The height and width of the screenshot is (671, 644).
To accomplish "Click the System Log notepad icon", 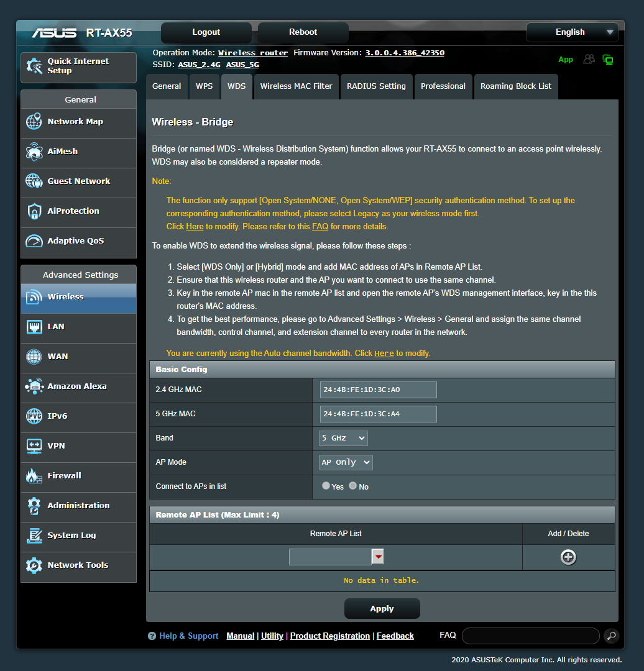I will coord(34,536).
